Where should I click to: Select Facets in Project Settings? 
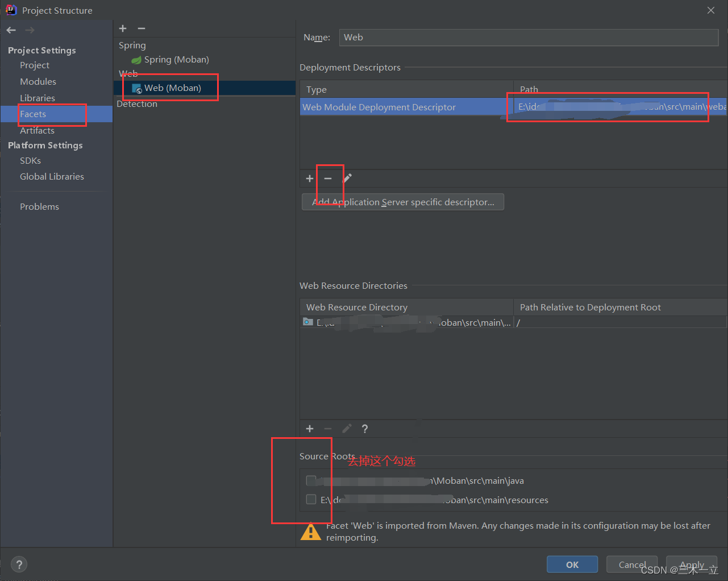pos(56,114)
